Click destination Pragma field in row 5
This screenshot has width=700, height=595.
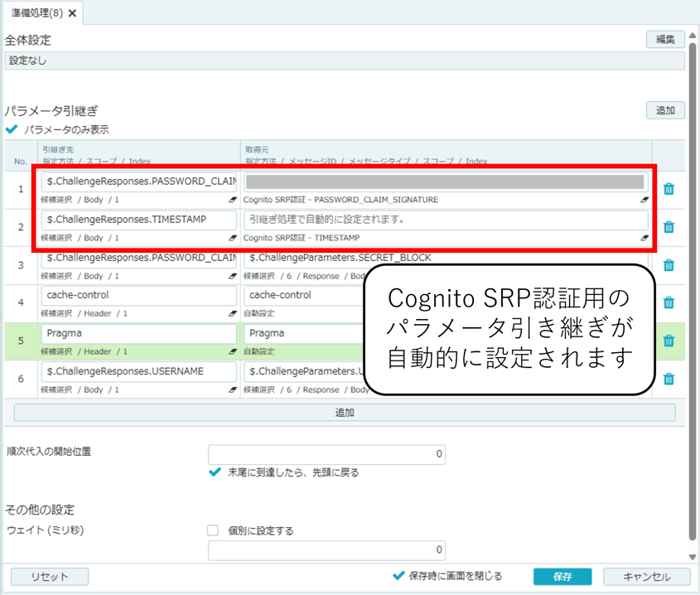pos(139,334)
